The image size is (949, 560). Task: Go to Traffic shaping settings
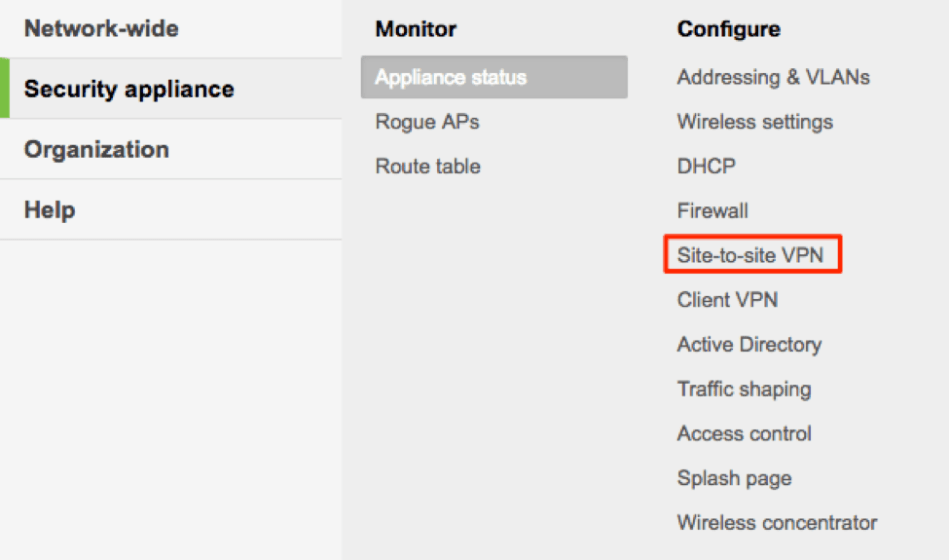(x=744, y=389)
